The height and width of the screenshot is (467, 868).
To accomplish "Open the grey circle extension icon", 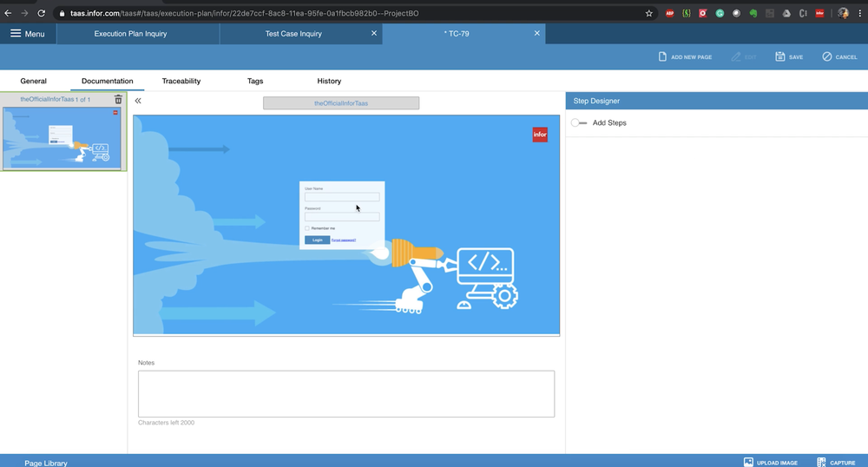I will 736,13.
